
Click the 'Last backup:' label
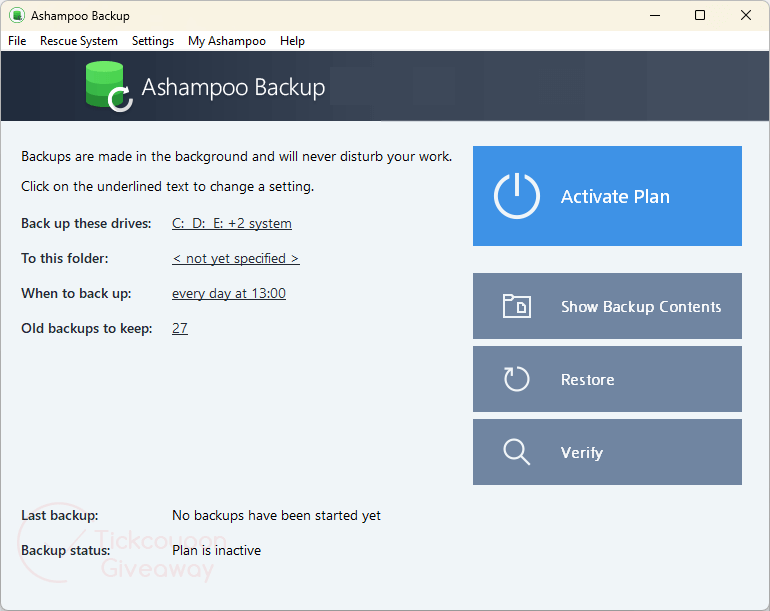(59, 515)
